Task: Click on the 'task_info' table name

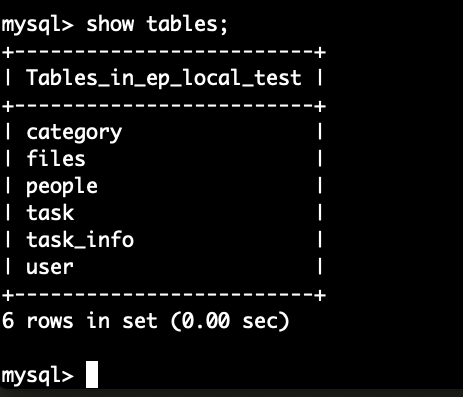Action: pos(80,240)
